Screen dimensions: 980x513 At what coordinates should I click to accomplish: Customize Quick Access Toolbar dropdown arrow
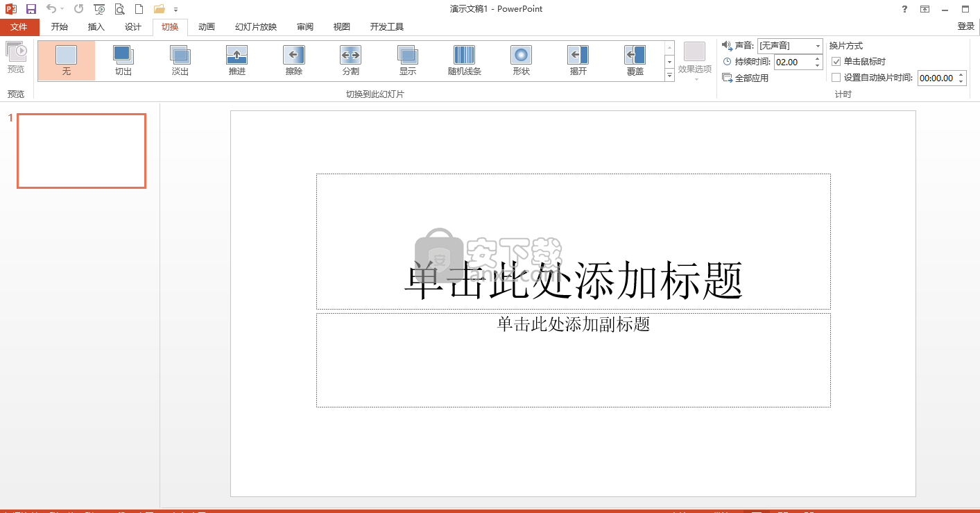[x=175, y=10]
